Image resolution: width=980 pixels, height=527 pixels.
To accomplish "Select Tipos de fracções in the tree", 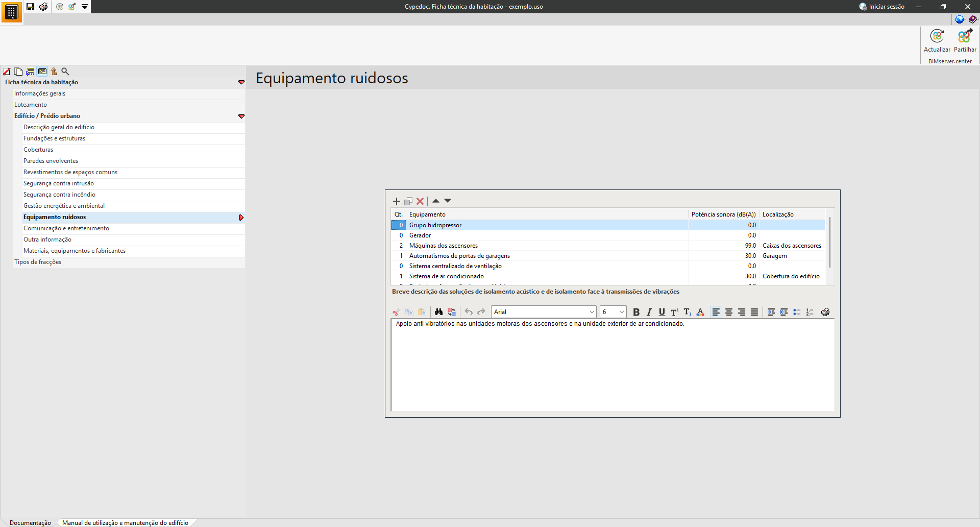I will pos(129,262).
